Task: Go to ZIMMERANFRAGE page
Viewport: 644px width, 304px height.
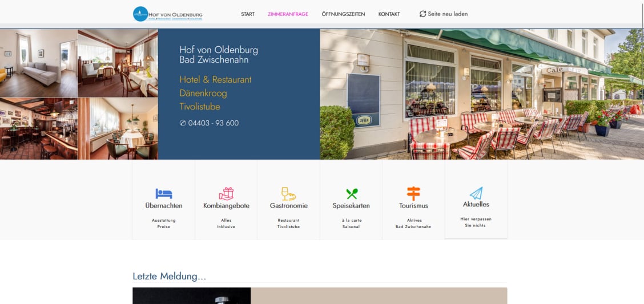Action: (x=288, y=14)
